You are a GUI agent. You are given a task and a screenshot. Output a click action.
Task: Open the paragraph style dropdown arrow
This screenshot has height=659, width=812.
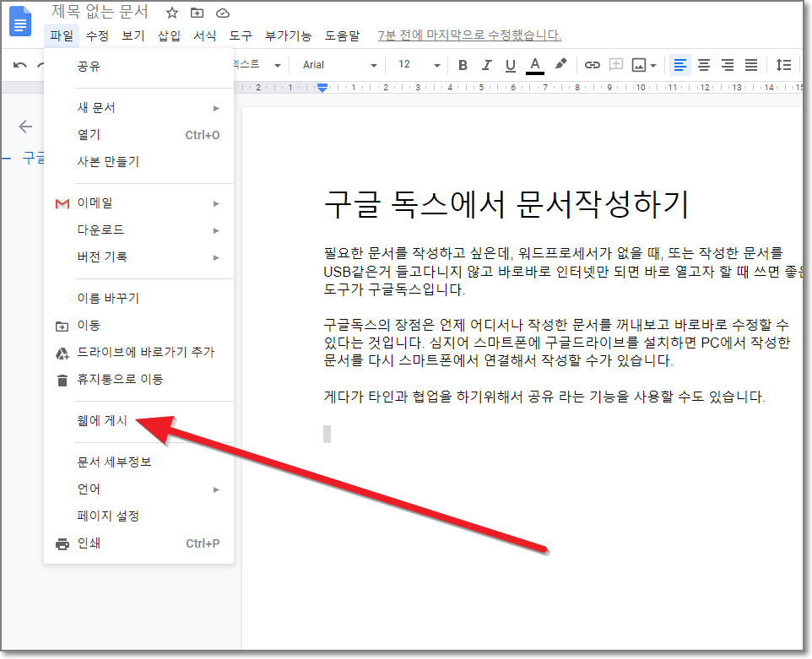(278, 65)
